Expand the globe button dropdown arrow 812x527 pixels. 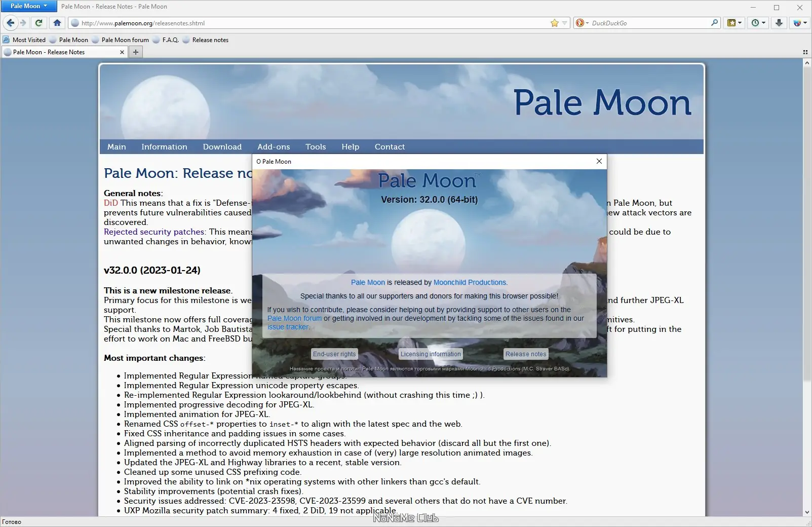804,23
